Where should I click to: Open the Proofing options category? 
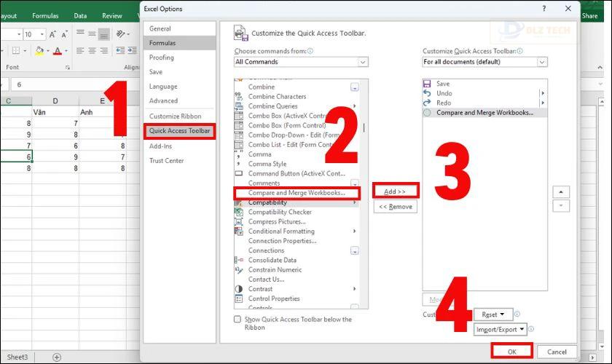coord(179,58)
